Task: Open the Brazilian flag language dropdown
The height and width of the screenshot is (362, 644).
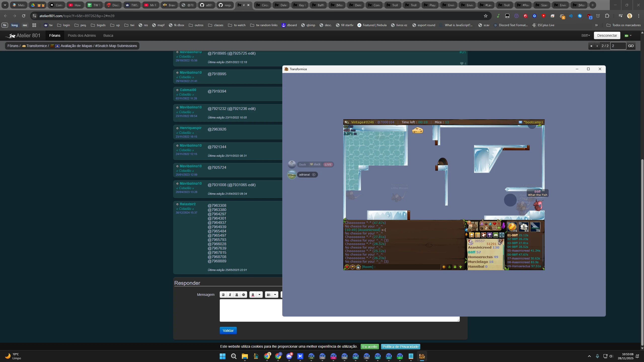Action: pos(628,36)
